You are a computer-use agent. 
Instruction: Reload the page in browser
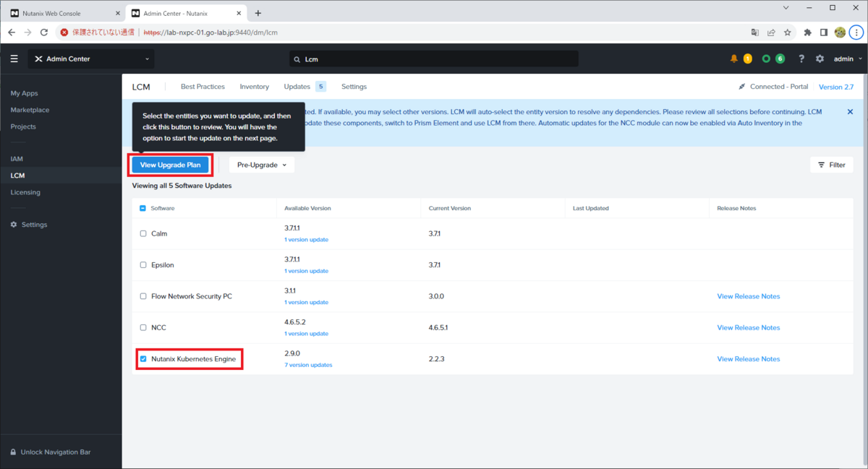point(43,33)
